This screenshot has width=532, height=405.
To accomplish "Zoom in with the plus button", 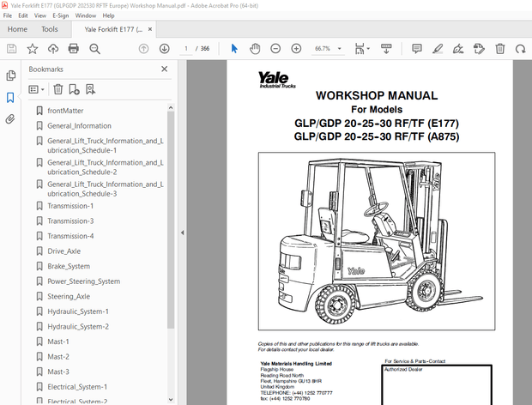I will [296, 49].
